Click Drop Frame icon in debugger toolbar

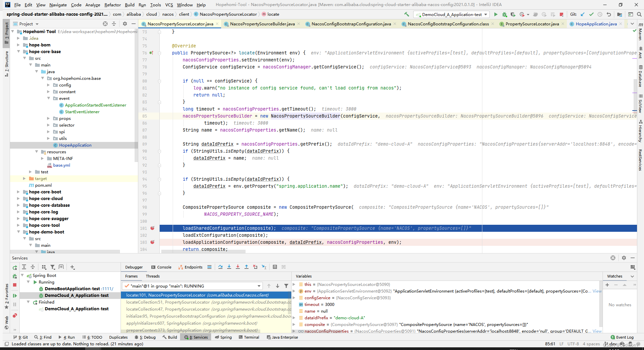tap(255, 267)
